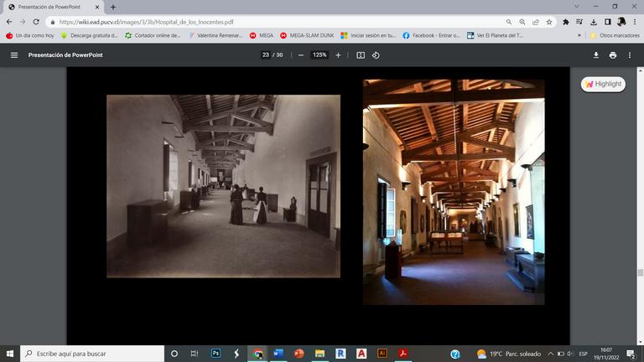Screen dimensions: 644x362
Task: Toggle Chrome side panel
Action: click(607, 22)
